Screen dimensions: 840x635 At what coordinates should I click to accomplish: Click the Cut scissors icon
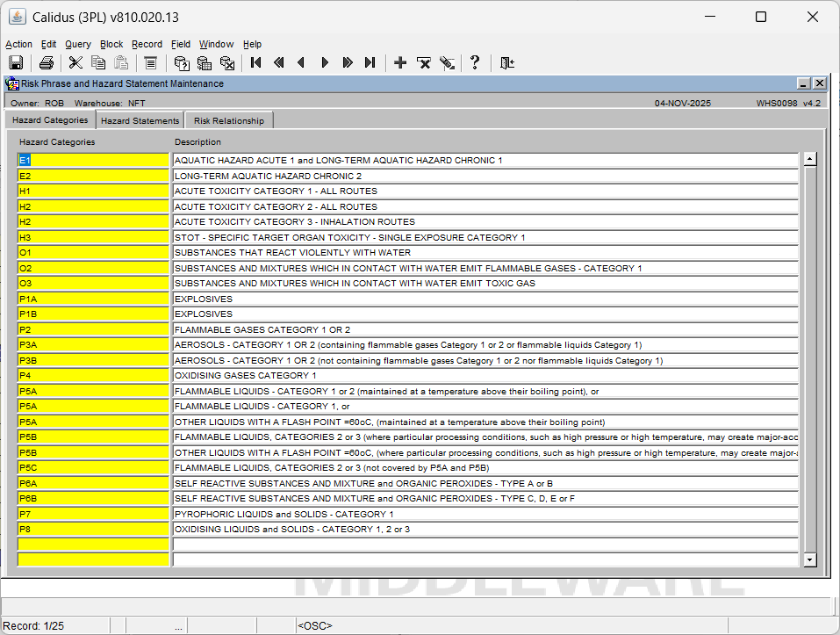point(75,62)
